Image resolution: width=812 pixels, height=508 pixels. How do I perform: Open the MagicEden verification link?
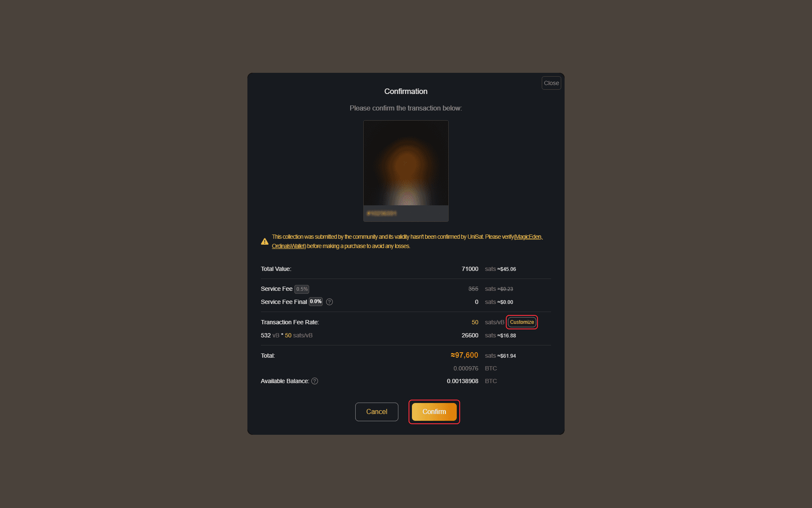[528, 237]
